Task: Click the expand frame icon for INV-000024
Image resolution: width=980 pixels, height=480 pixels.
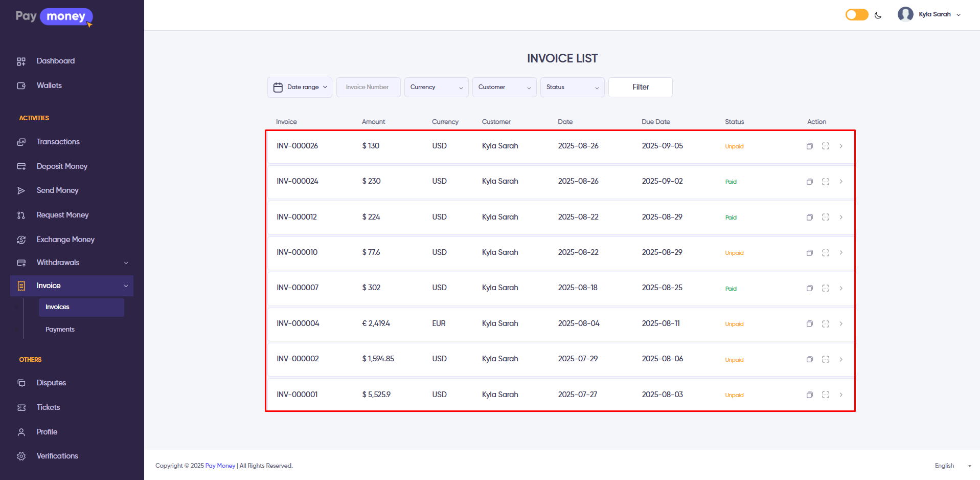Action: tap(825, 182)
